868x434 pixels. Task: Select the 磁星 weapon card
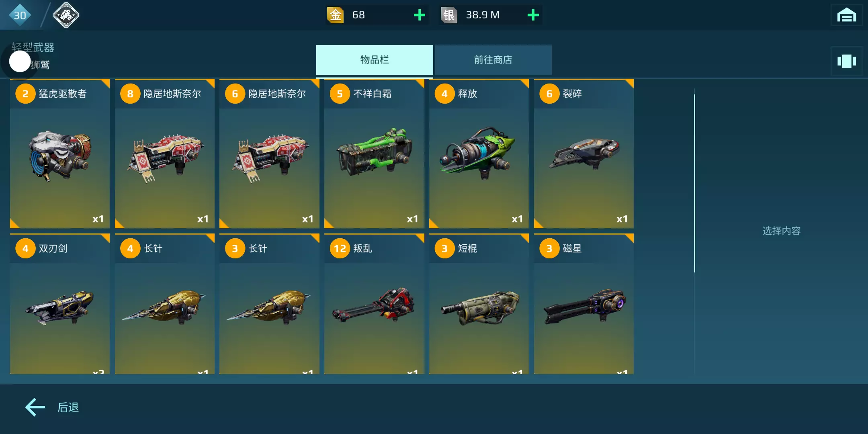(x=584, y=304)
